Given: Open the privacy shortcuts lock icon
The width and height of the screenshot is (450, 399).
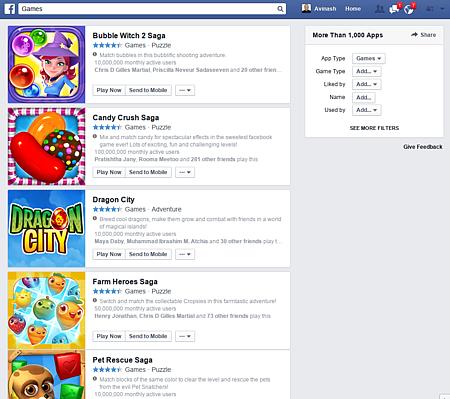Looking at the screenshot, I should [x=430, y=9].
